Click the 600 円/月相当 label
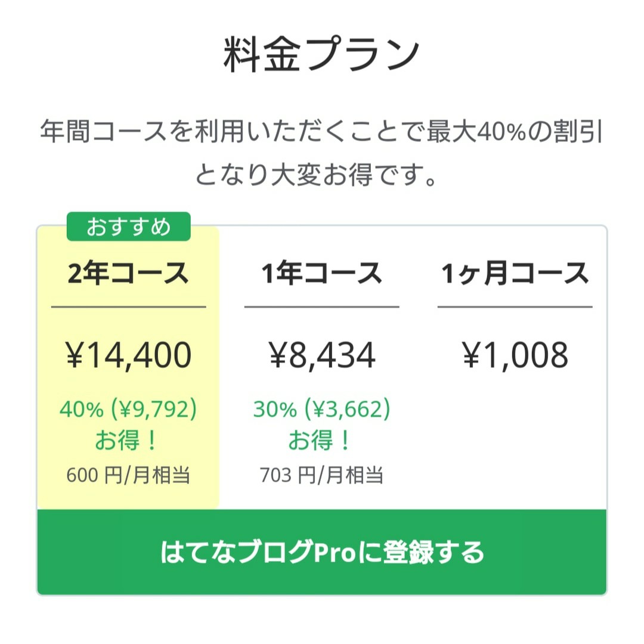 128,475
